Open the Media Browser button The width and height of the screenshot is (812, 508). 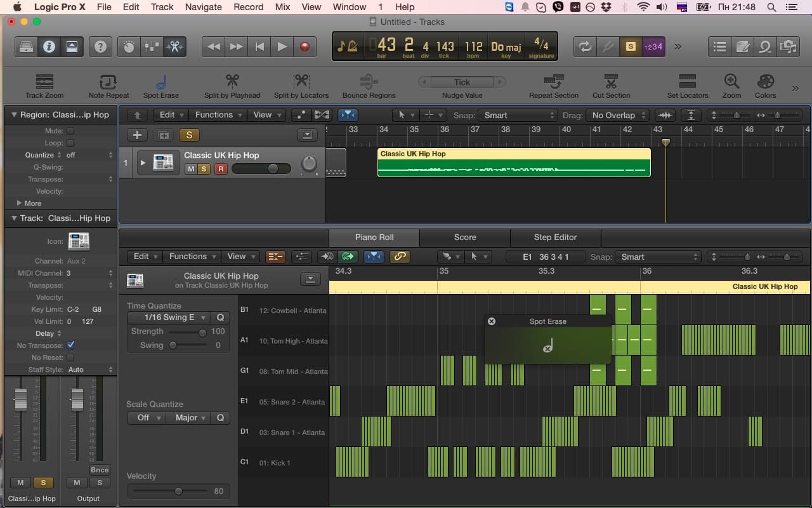pyautogui.click(x=788, y=46)
